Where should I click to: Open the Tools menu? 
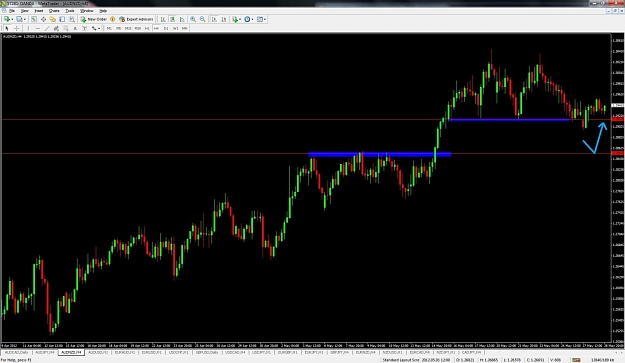[x=70, y=11]
